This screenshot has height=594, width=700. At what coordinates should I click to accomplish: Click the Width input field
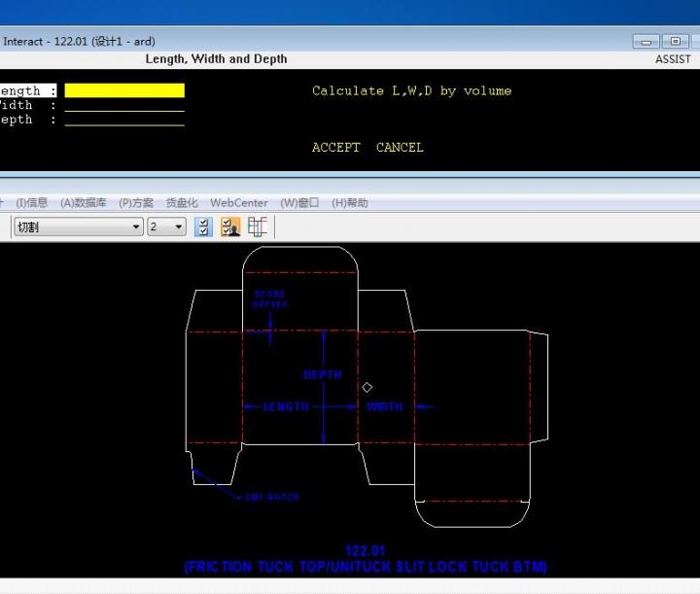(x=124, y=105)
